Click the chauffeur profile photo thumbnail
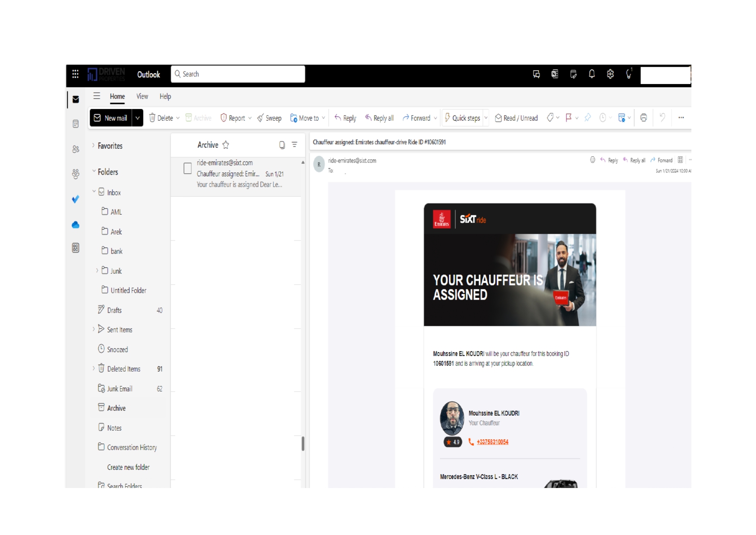 click(x=452, y=418)
